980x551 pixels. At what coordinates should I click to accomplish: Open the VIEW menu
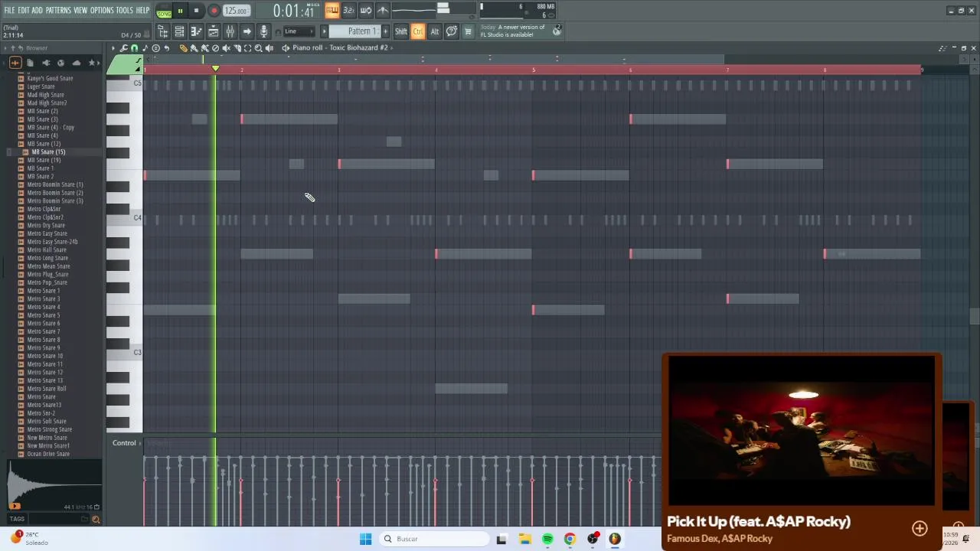[80, 10]
